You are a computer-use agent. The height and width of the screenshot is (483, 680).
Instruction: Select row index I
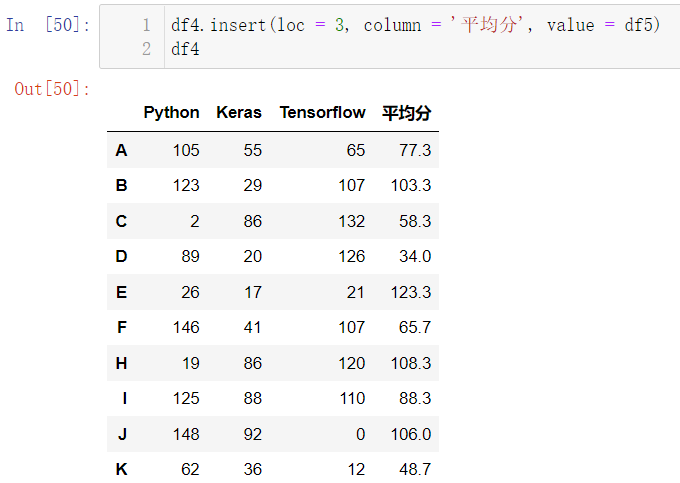click(x=124, y=398)
